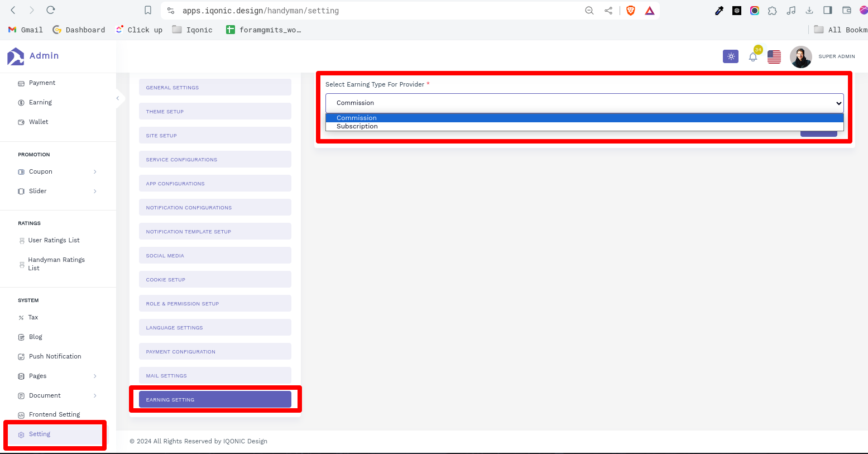The height and width of the screenshot is (454, 868).
Task: Open Tax in the sidebar
Action: pyautogui.click(x=33, y=317)
